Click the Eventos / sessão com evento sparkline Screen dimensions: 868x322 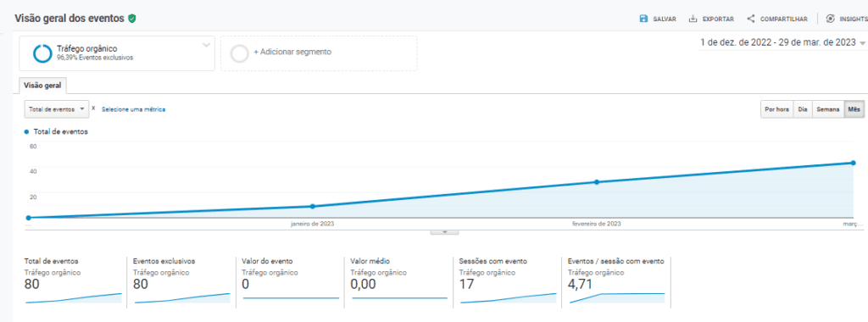pyautogui.click(x=617, y=297)
